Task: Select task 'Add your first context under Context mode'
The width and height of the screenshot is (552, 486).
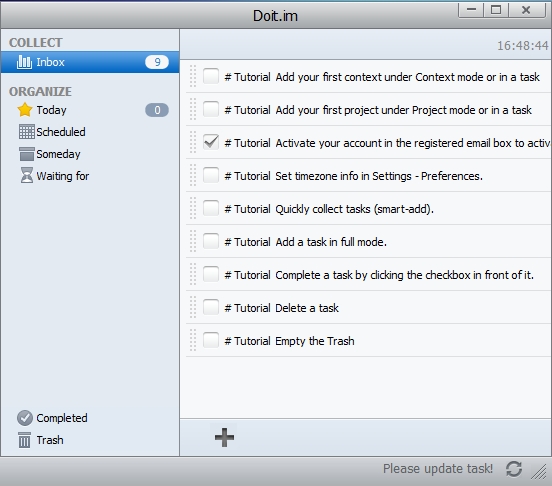Action: point(408,77)
